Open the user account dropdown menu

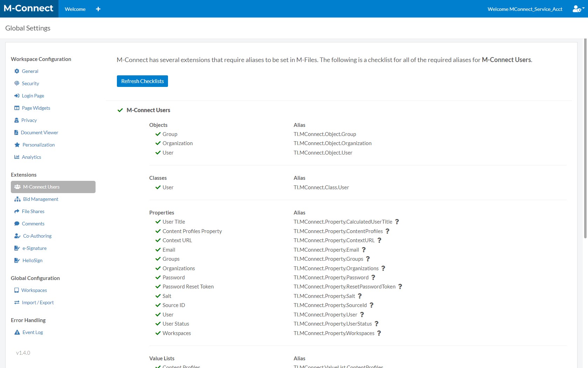pos(578,9)
